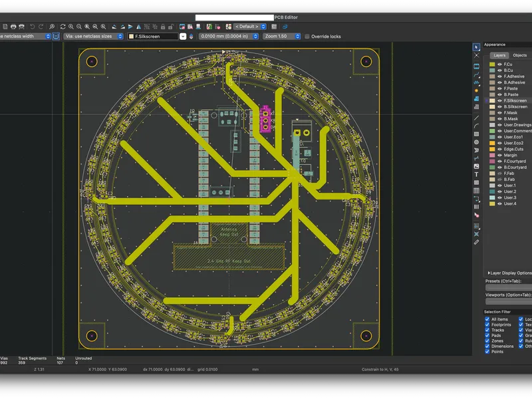Select the Draw Line tool
Viewport: 532px width, 399px height.
476,118
